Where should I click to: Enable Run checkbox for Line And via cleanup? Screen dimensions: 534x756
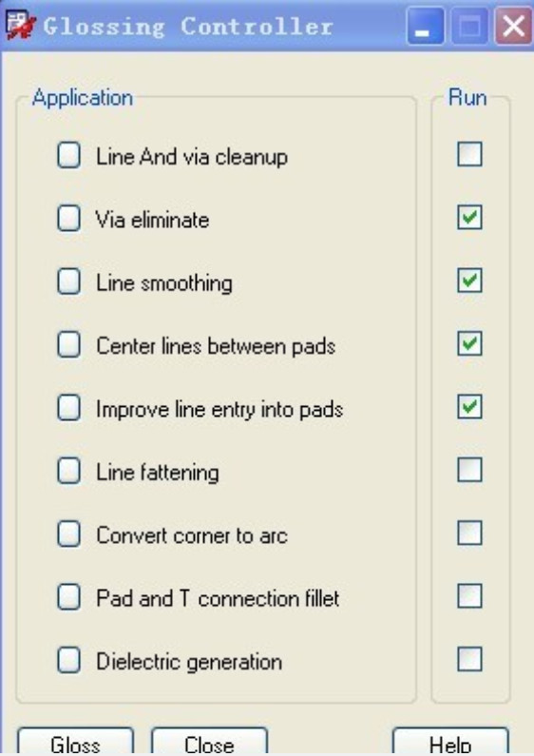point(469,154)
